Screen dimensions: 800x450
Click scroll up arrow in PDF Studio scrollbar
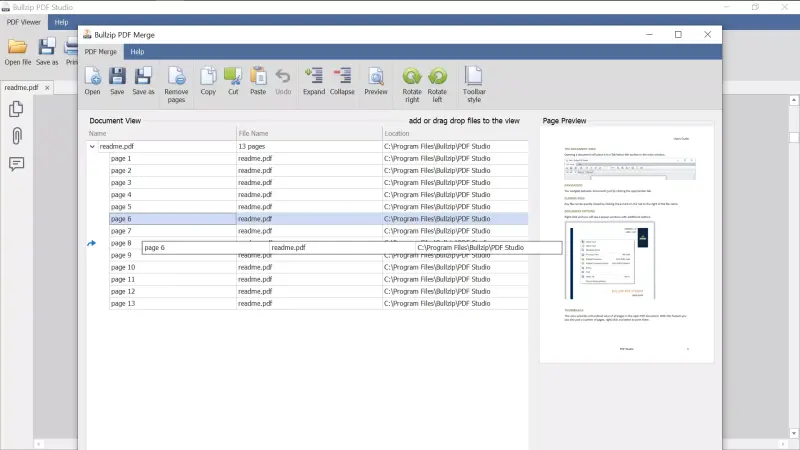(794, 101)
